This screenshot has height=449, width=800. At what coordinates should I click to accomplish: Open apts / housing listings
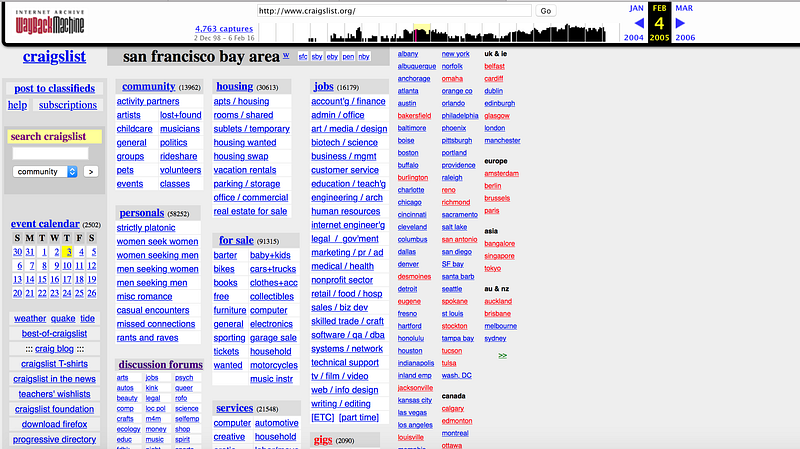tap(241, 102)
